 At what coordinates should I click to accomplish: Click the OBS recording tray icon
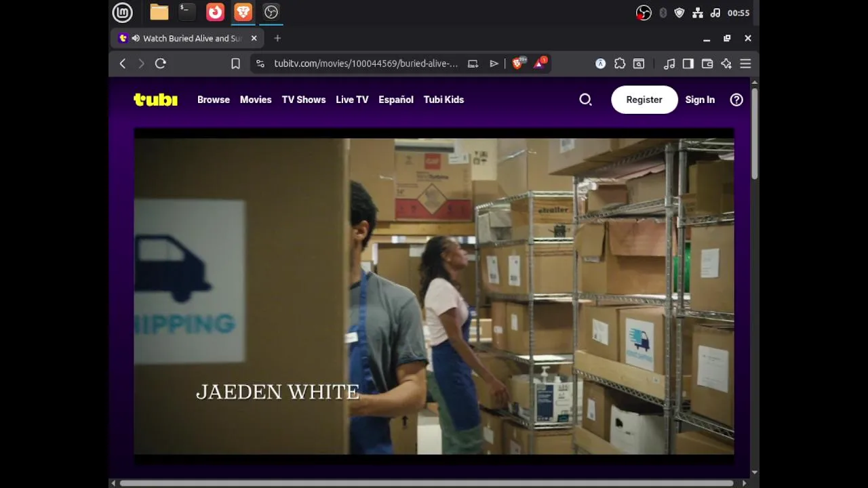point(644,13)
